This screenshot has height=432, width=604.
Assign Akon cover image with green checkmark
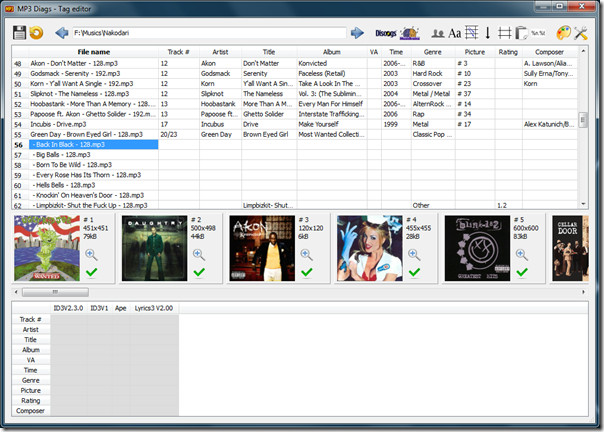(307, 272)
